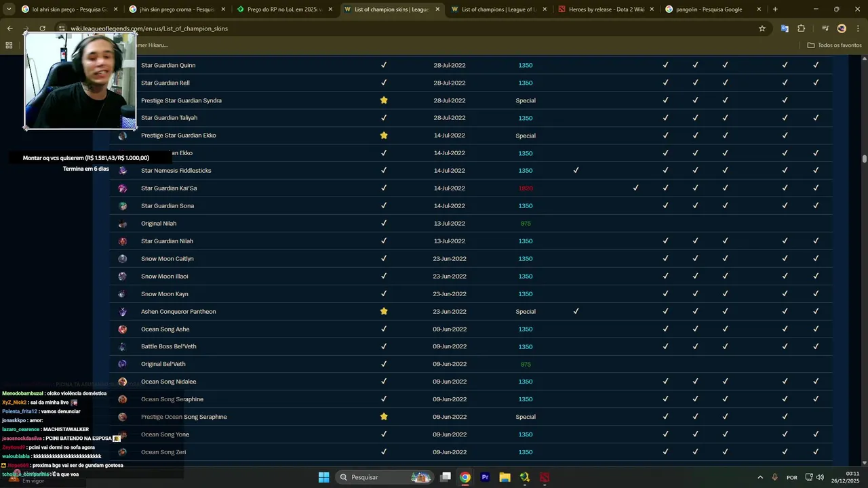The image size is (868, 488).
Task: Open the Chrome extensions puzzle icon
Action: pos(802,28)
